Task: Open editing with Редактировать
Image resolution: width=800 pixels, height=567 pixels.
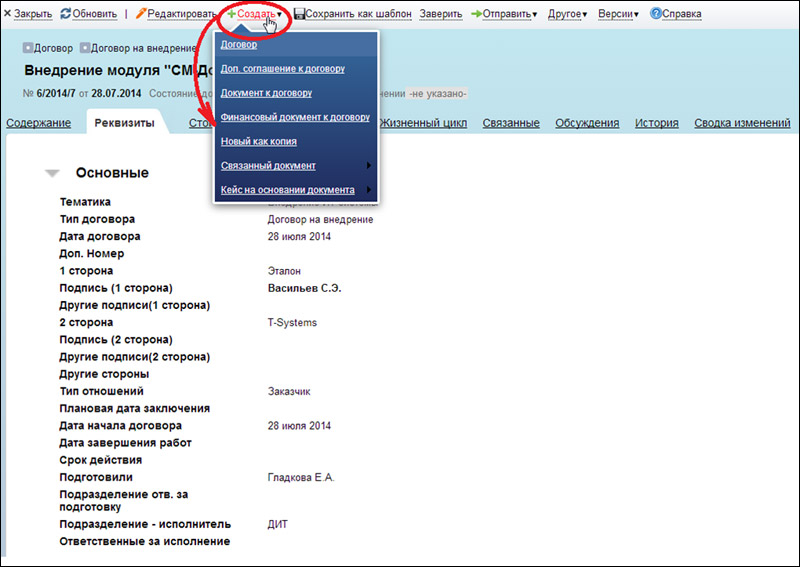Action: 181,14
